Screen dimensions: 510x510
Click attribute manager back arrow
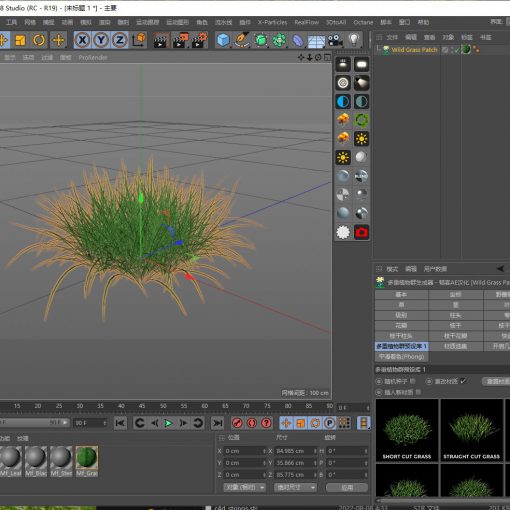pyautogui.click(x=500, y=269)
